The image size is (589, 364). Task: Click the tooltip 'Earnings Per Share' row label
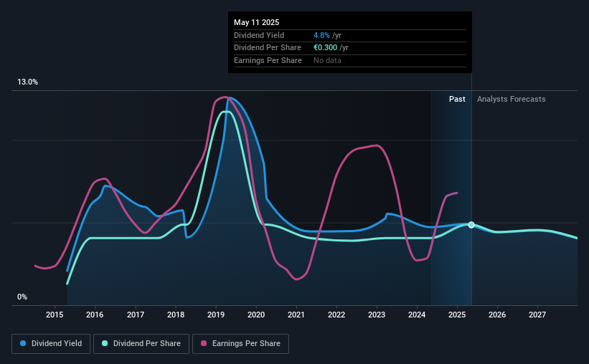(x=268, y=60)
